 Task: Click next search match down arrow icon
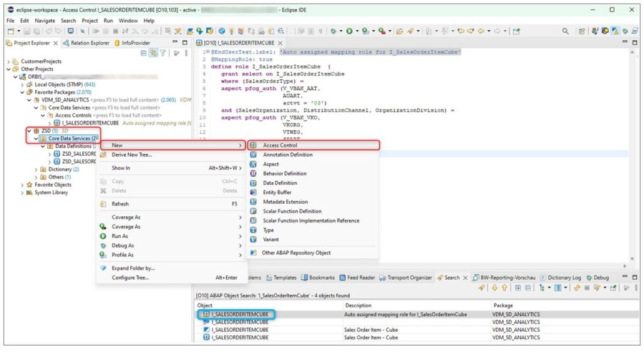coord(494,288)
